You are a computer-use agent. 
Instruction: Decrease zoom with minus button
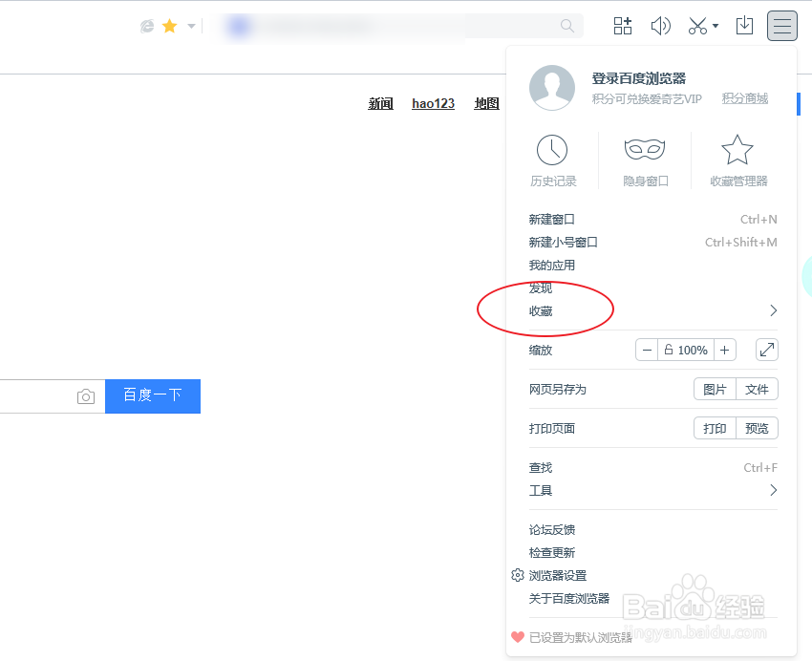point(647,350)
